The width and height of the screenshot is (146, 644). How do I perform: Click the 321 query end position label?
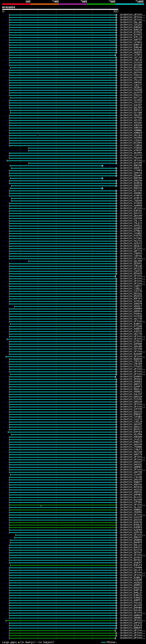(115, 11)
